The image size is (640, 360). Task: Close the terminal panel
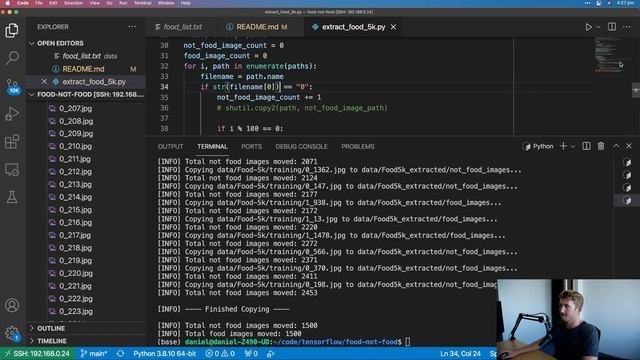pos(629,146)
